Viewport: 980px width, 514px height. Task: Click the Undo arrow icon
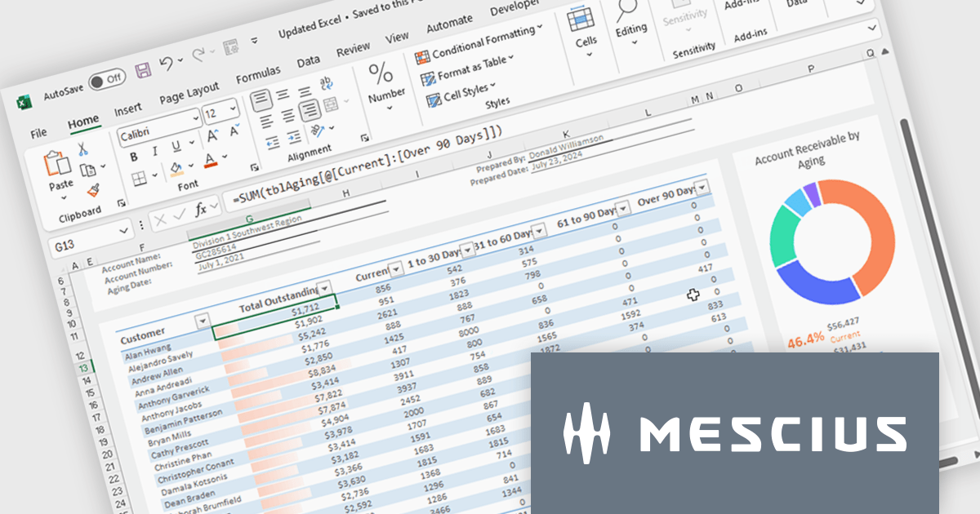point(166,64)
